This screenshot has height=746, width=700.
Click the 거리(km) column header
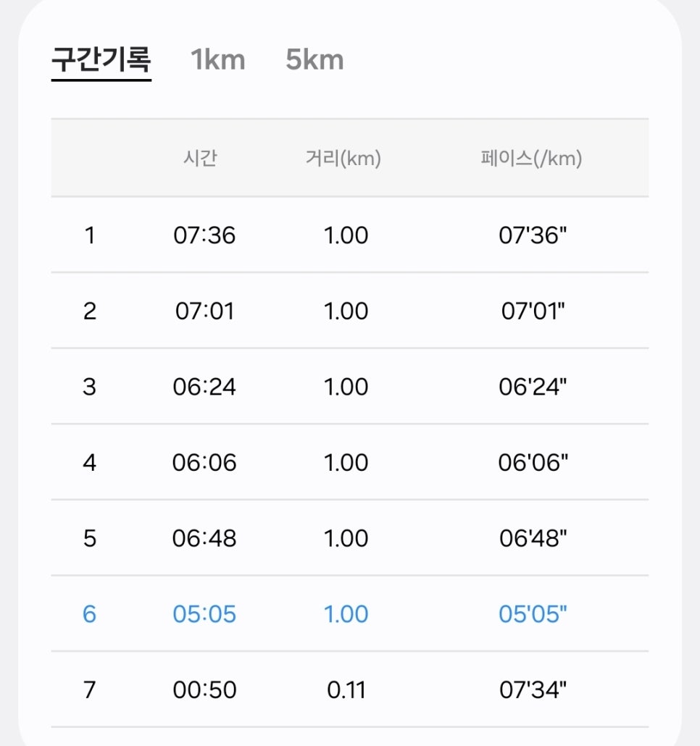click(x=343, y=158)
